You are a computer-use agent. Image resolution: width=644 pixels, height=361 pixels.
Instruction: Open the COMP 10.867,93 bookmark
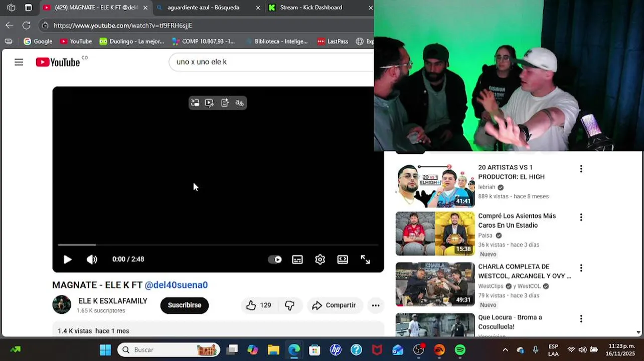(x=203, y=41)
